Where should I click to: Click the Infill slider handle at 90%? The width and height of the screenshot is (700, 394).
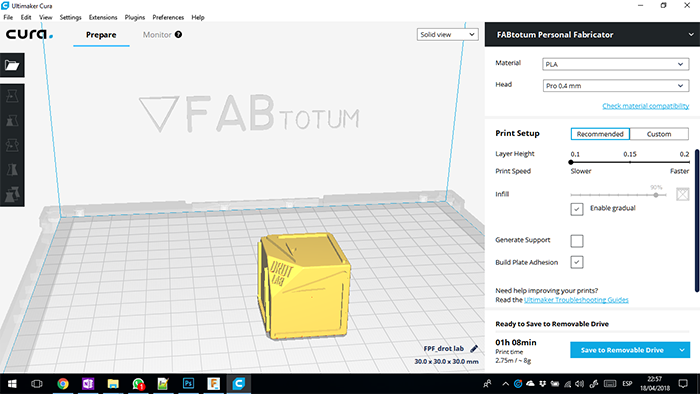click(x=656, y=195)
